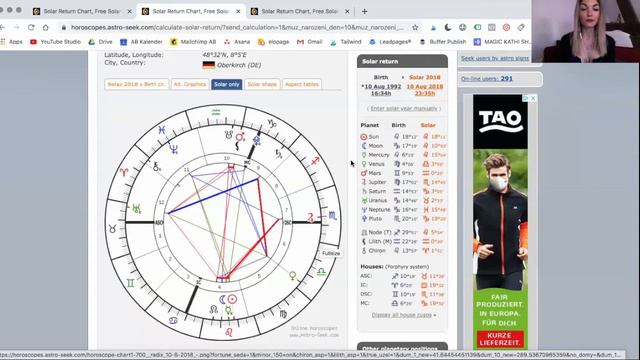Go to the browser home icon
640x360 pixels.
[45, 27]
